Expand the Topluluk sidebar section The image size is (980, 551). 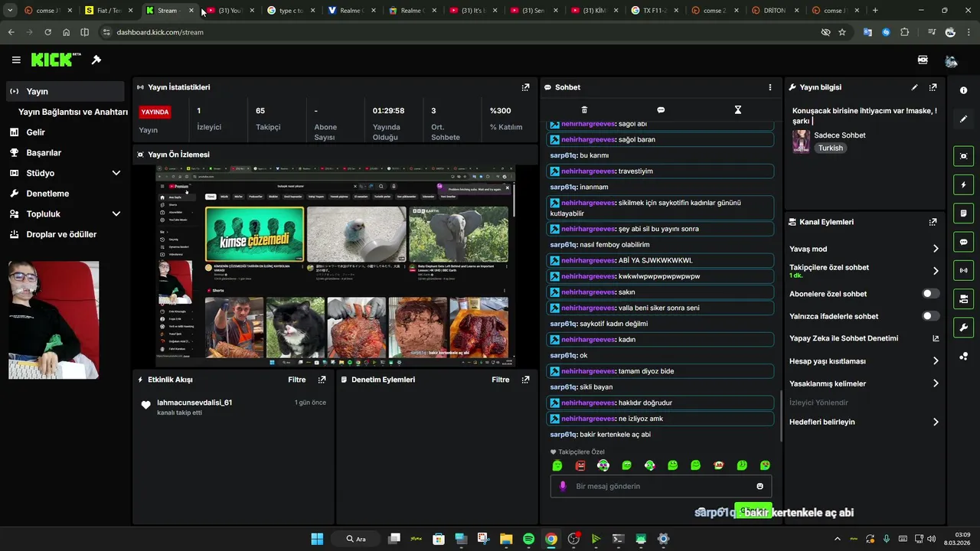tap(116, 214)
